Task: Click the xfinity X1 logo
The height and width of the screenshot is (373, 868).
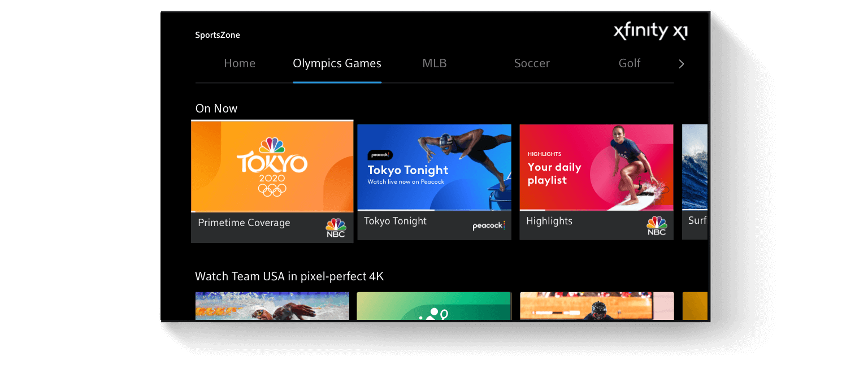Action: click(x=650, y=31)
